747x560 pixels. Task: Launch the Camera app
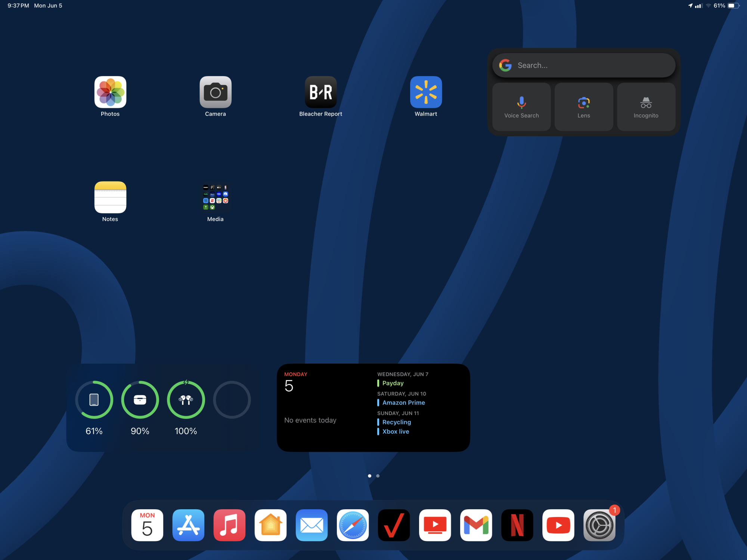click(x=216, y=92)
